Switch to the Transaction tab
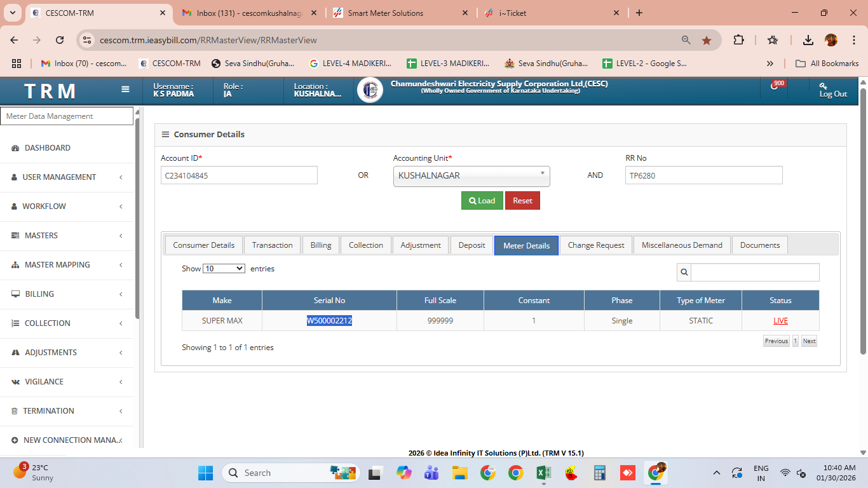 click(272, 245)
